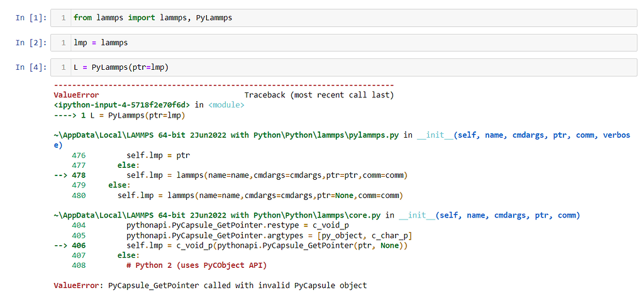Click traceback line 404 with restype = c_void_p
This screenshot has width=644, height=298.
(210, 225)
